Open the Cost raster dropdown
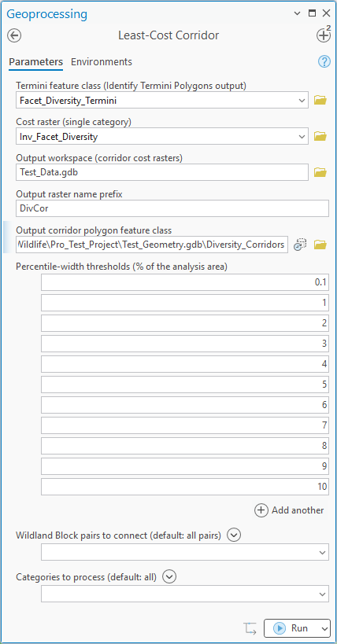The image size is (337, 644). [x=302, y=136]
